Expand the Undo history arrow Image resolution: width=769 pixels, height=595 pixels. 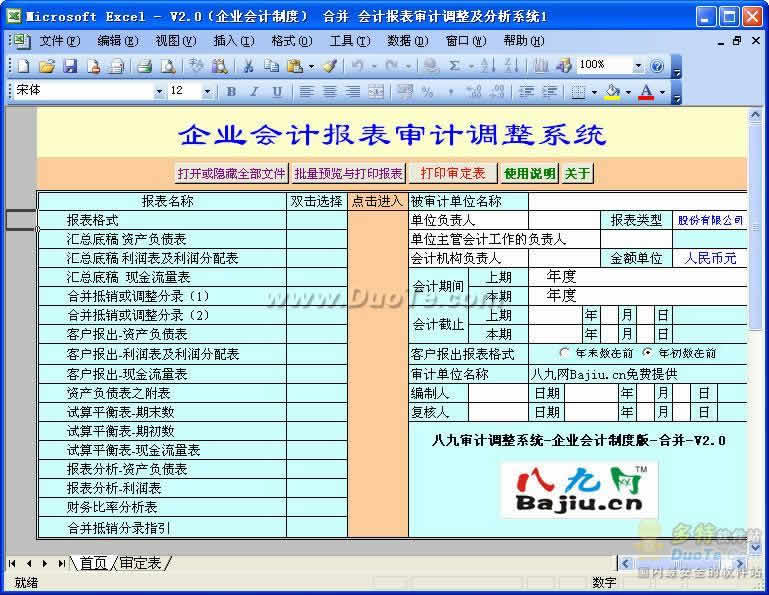(374, 66)
